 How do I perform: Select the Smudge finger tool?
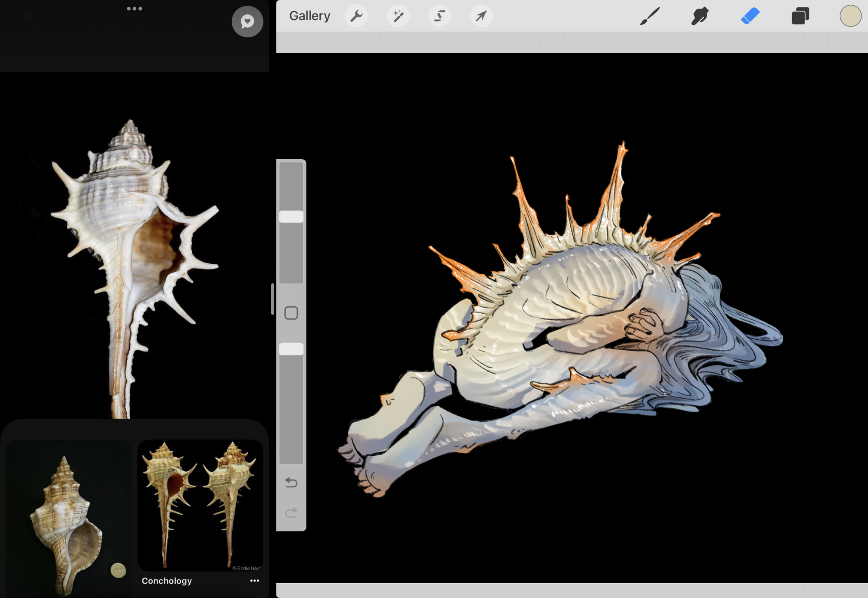pos(700,16)
